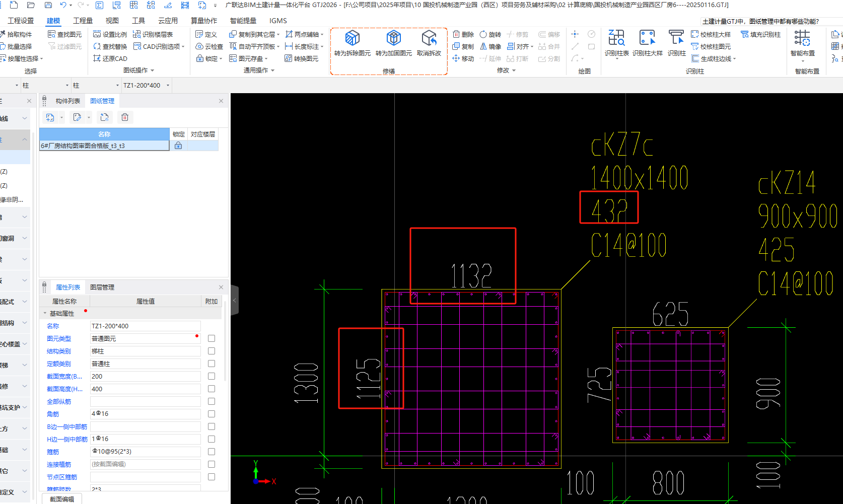The height and width of the screenshot is (504, 843).
Task: Click the 角筋 value field
Action: pyautogui.click(x=145, y=414)
